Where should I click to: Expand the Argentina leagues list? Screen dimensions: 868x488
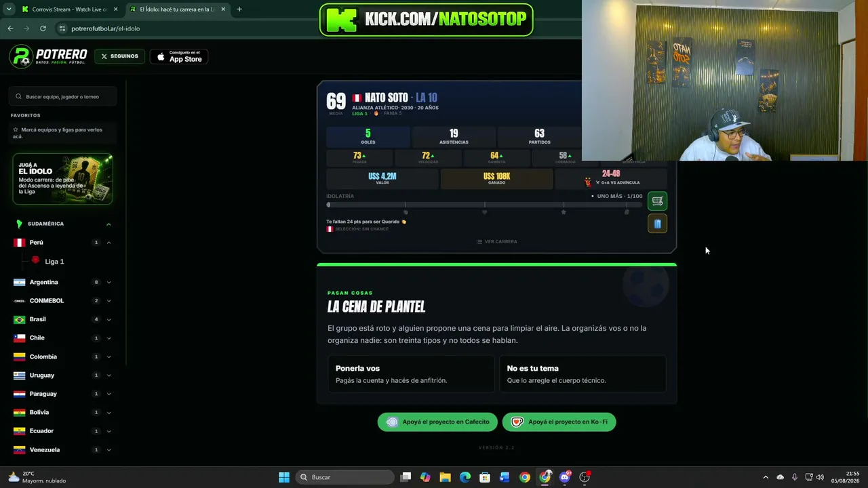108,282
